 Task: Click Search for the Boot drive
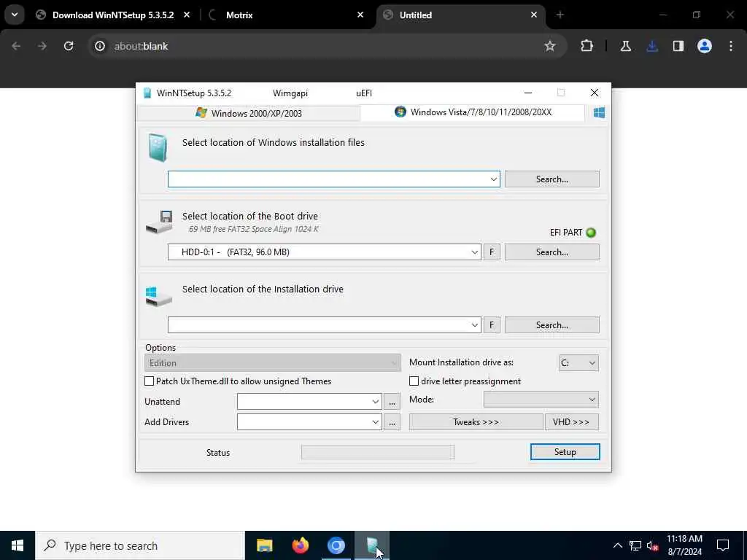552,252
